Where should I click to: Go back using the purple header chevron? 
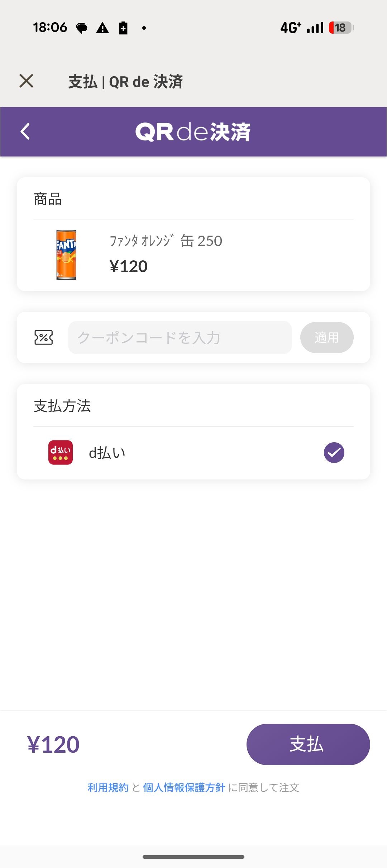click(25, 131)
